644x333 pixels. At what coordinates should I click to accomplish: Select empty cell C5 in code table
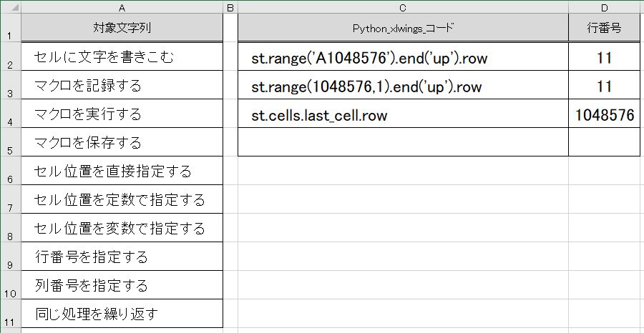(403, 142)
